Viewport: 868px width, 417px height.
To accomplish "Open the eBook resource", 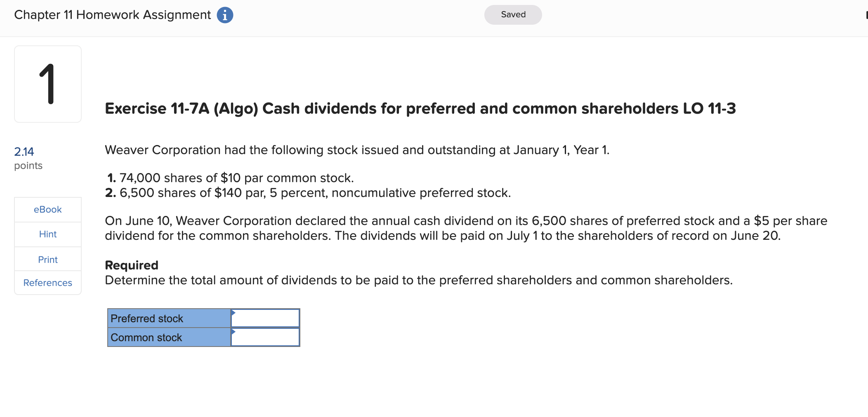I will [x=48, y=210].
